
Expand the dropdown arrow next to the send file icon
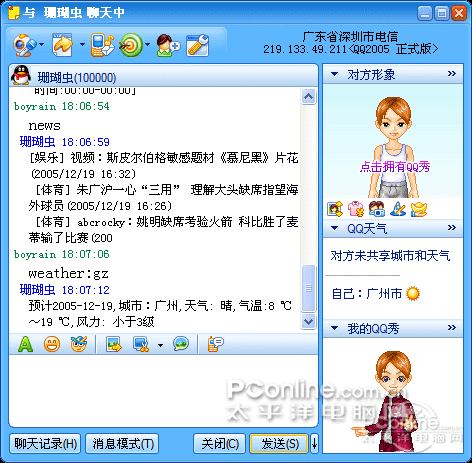(82, 44)
